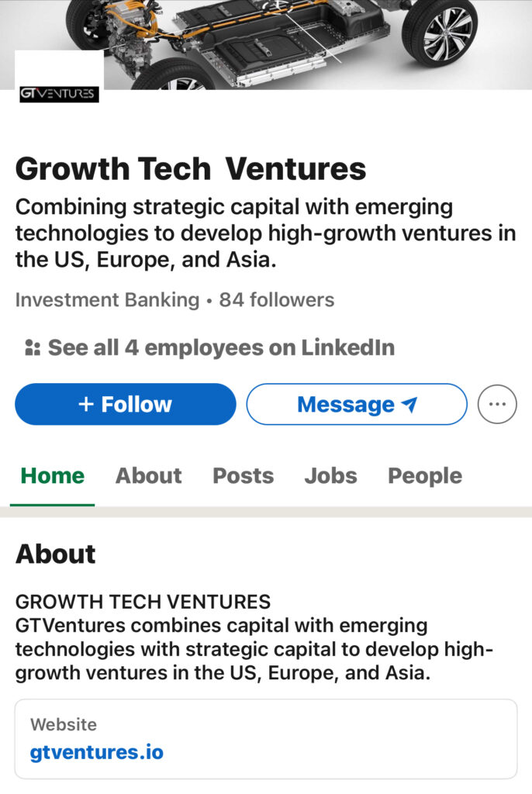The width and height of the screenshot is (532, 794).
Task: Show the People tab
Action: 424,475
